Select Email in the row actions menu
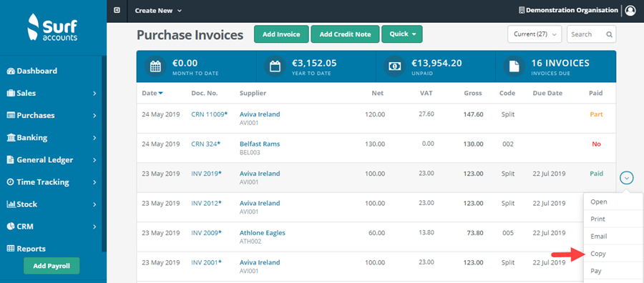This screenshot has height=283, width=644. 598,237
